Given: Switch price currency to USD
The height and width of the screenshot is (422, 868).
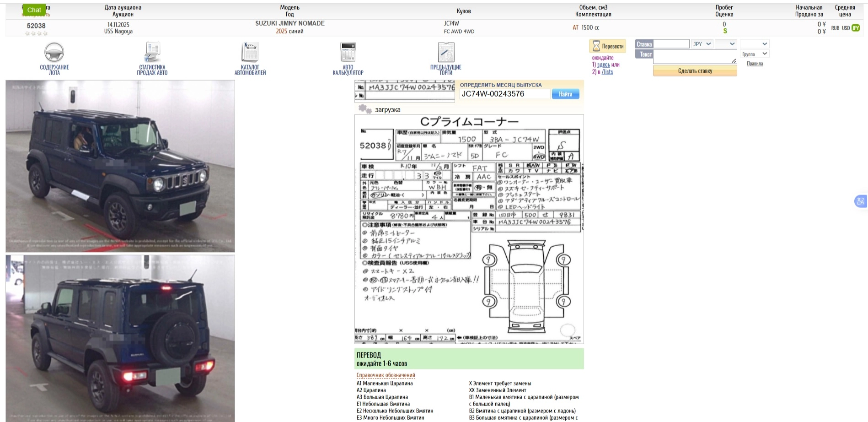Looking at the screenshot, I should tap(846, 28).
